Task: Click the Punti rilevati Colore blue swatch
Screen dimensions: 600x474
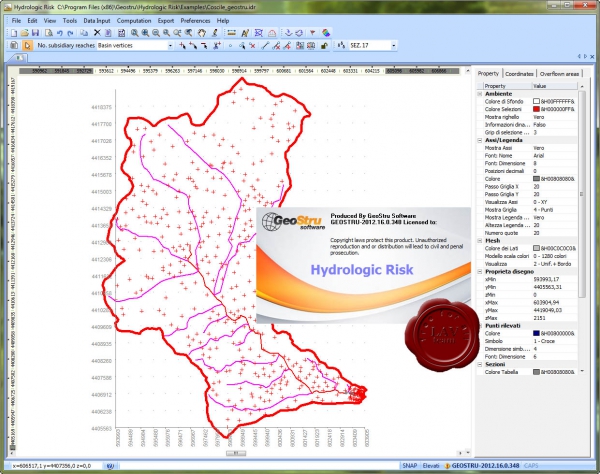Action: [x=536, y=333]
